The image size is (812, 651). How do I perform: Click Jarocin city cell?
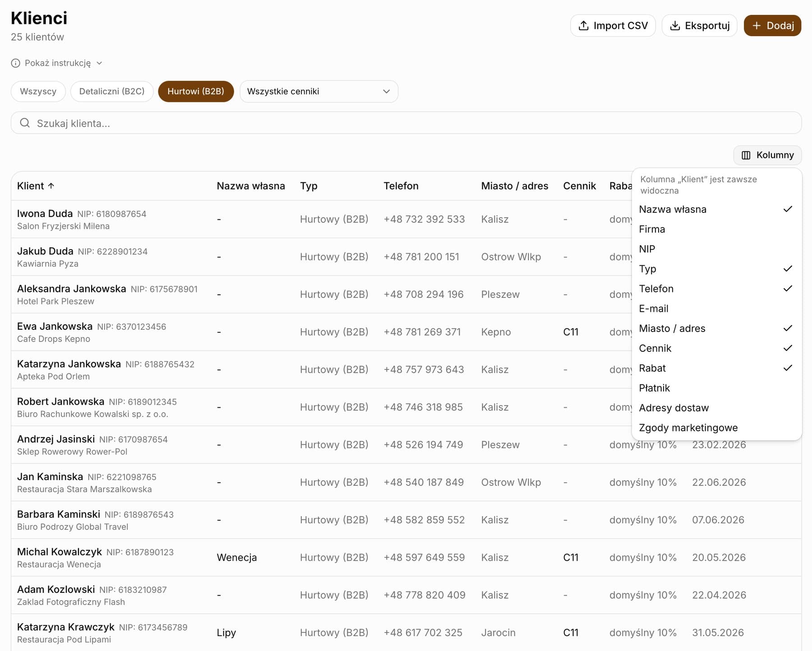click(x=498, y=633)
